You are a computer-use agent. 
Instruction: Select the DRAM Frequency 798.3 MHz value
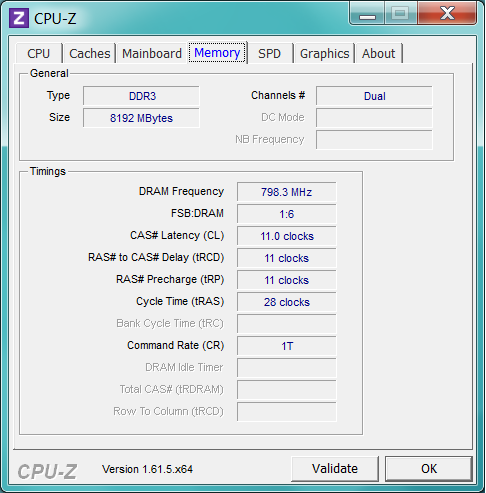pyautogui.click(x=287, y=192)
